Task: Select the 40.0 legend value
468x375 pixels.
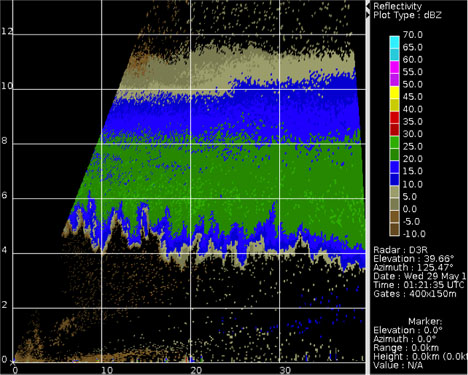Action: pos(412,109)
